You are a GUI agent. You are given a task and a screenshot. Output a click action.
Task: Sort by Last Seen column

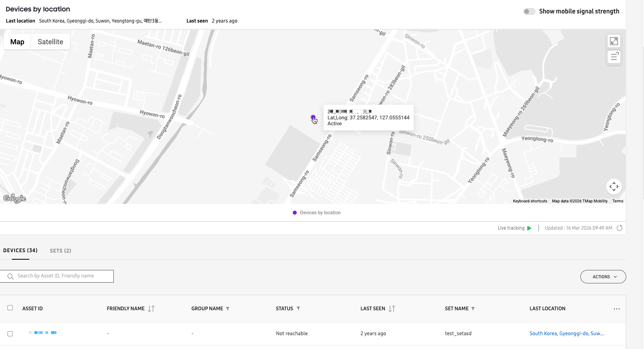click(392, 309)
